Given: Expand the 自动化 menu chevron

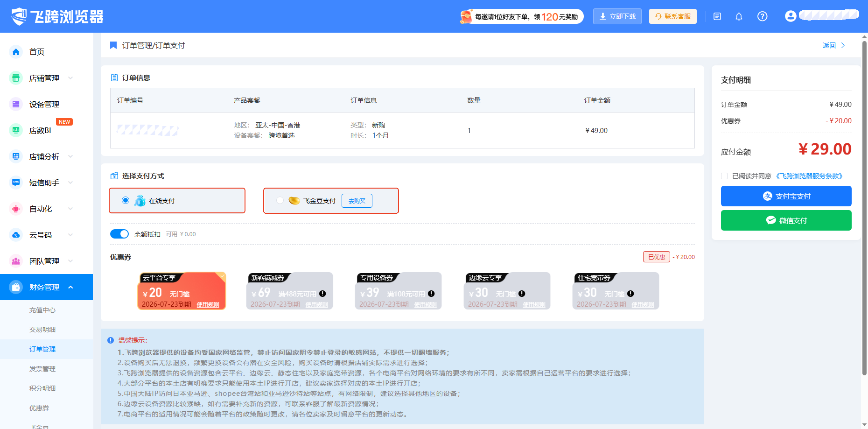Looking at the screenshot, I should [x=70, y=209].
